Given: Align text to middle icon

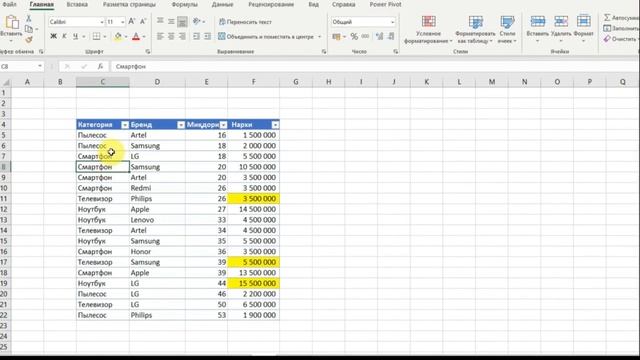Looking at the screenshot, I should pos(171,21).
